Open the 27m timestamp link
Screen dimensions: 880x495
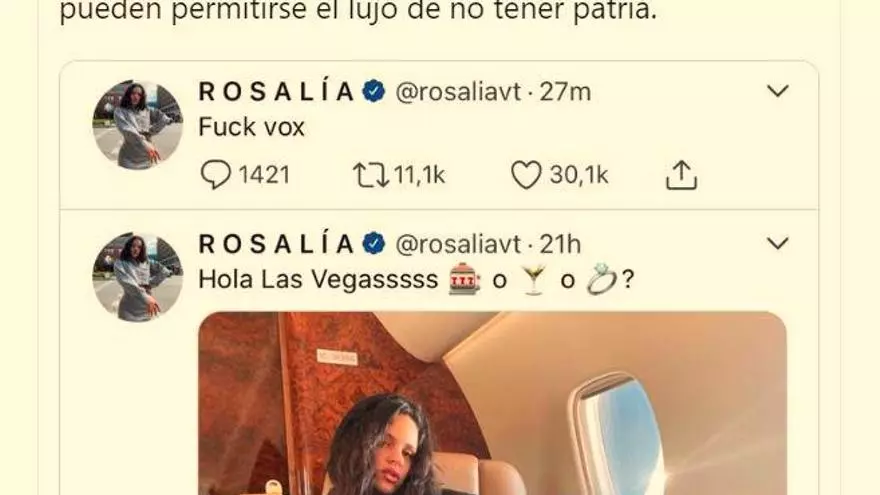click(565, 91)
